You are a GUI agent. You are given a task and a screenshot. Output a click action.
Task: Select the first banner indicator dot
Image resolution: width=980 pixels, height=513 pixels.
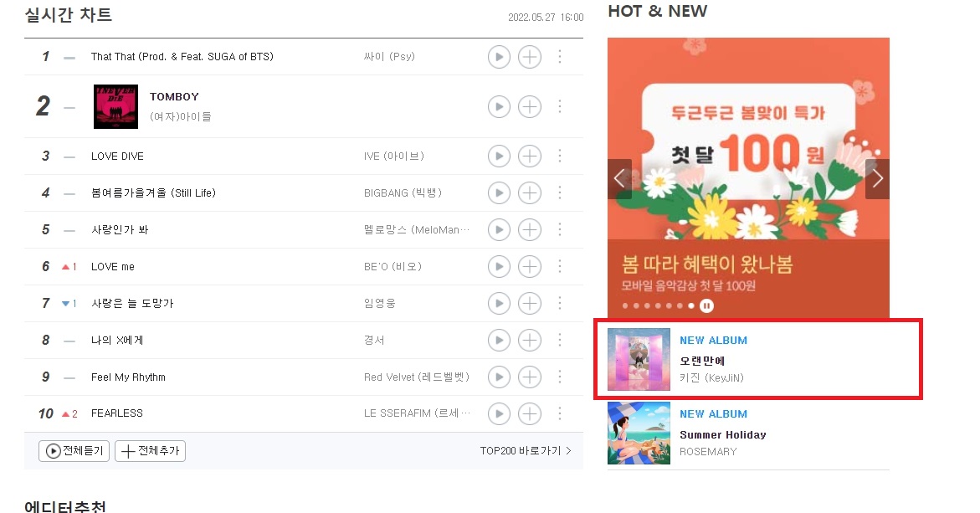(x=625, y=305)
